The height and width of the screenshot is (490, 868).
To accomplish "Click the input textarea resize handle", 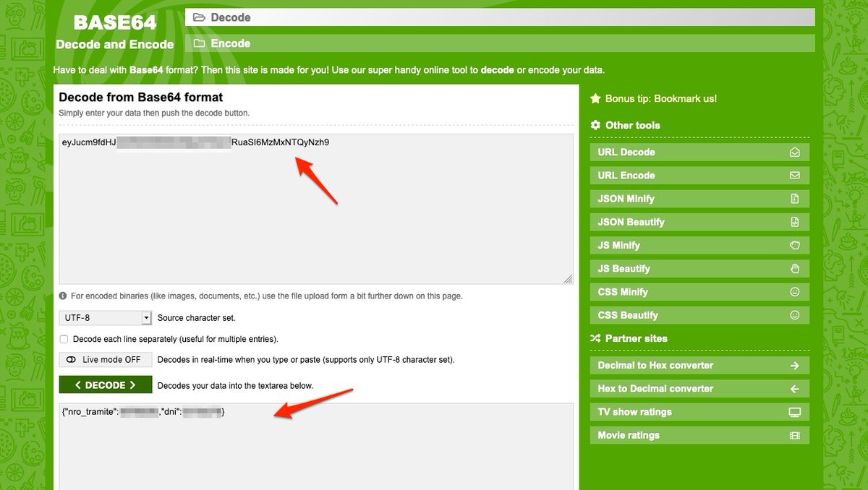I will click(x=568, y=278).
